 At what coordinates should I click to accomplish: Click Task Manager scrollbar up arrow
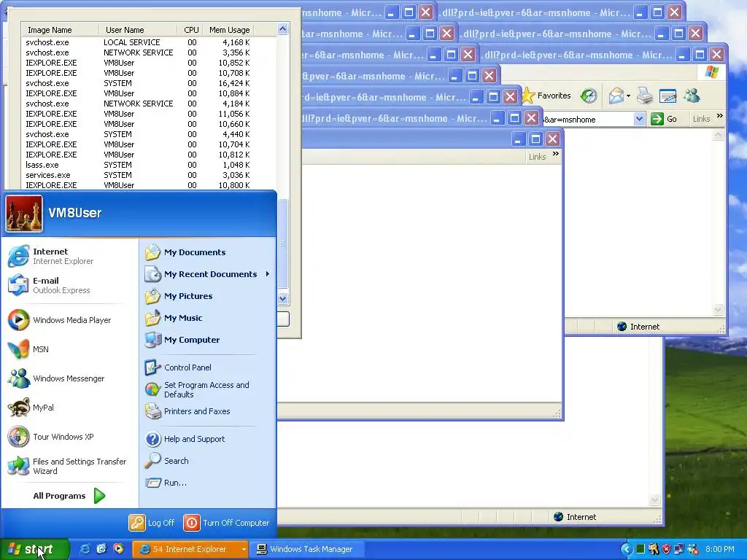[x=282, y=29]
